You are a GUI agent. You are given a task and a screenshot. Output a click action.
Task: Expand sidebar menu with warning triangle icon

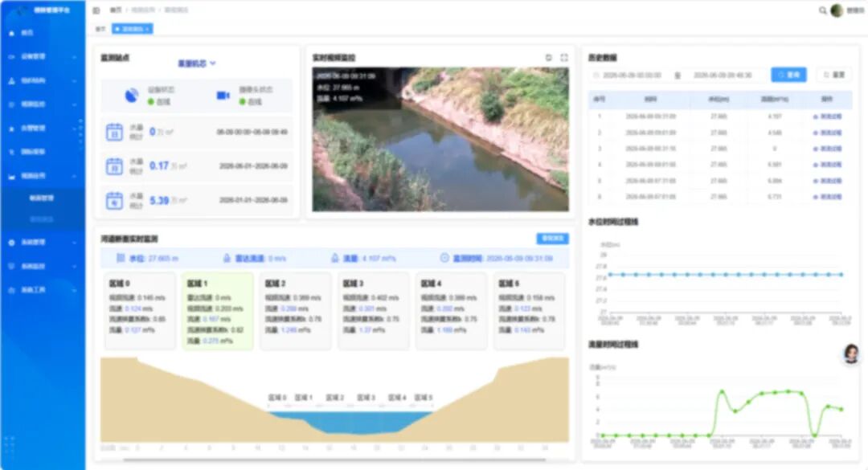[43, 81]
